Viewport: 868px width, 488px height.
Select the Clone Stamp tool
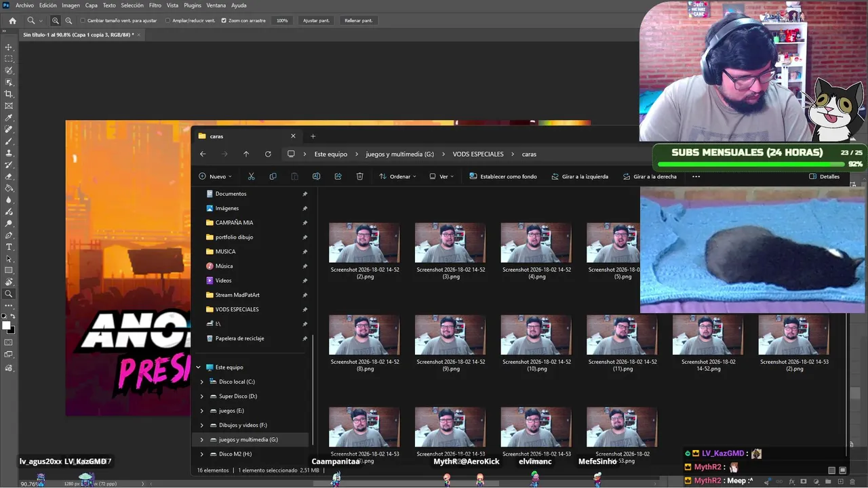point(9,153)
